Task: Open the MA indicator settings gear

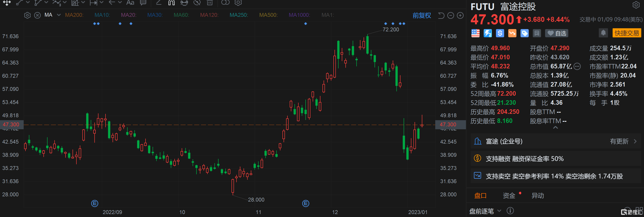Action: pyautogui.click(x=27, y=15)
